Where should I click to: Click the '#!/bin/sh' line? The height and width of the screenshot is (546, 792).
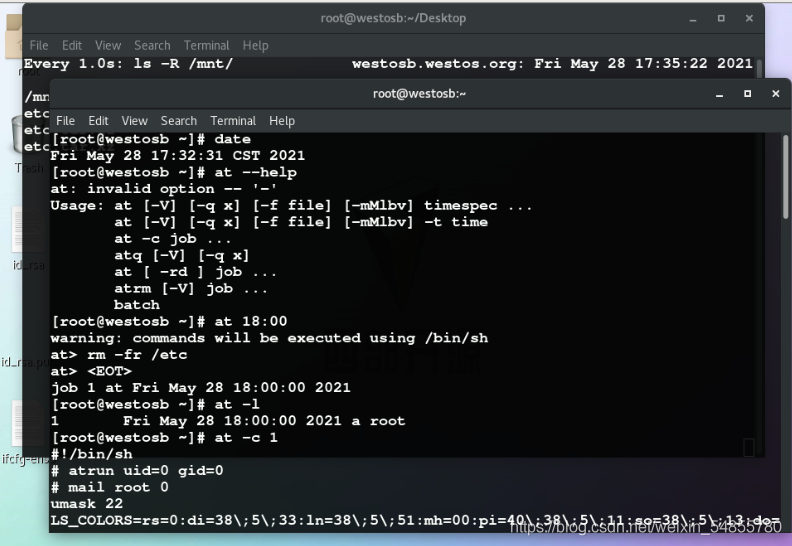click(x=91, y=454)
